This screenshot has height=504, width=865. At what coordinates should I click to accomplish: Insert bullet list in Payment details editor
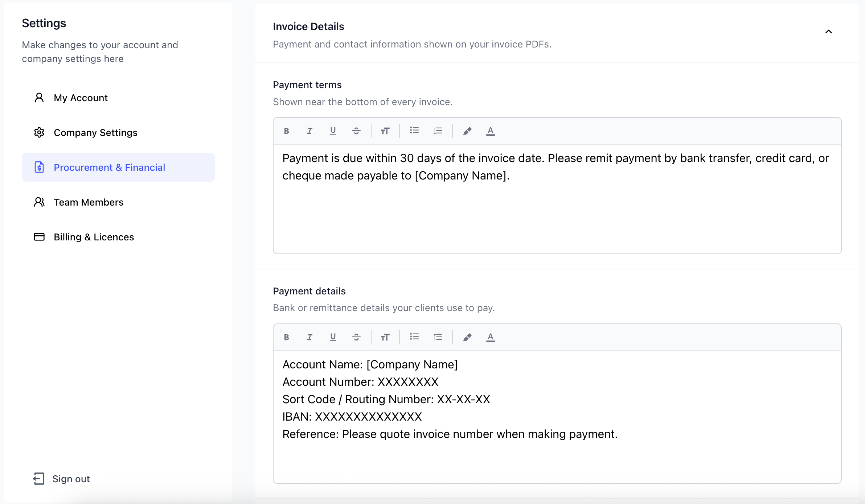click(414, 337)
